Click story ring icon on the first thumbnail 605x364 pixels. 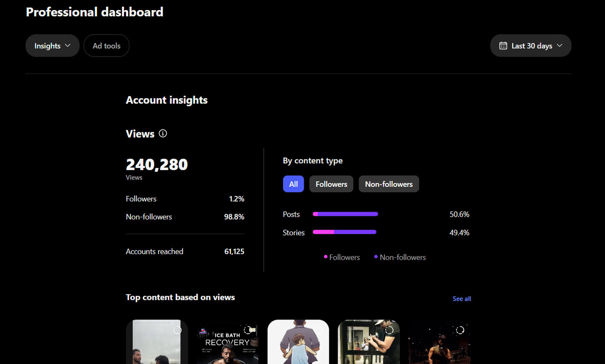(x=177, y=330)
